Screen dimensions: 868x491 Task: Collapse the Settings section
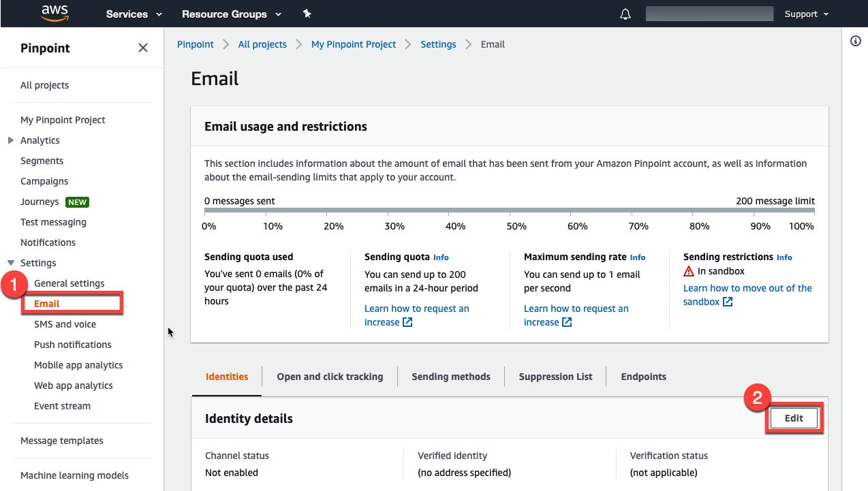coord(10,263)
